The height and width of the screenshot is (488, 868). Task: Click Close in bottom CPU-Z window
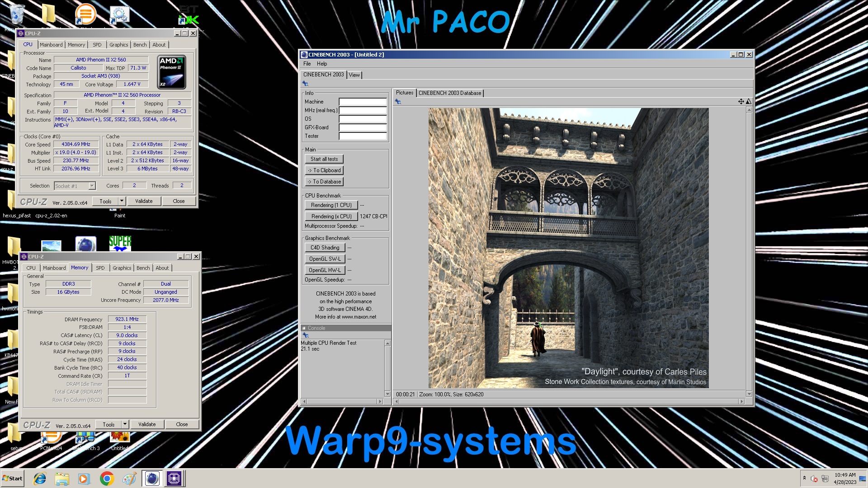point(182,424)
